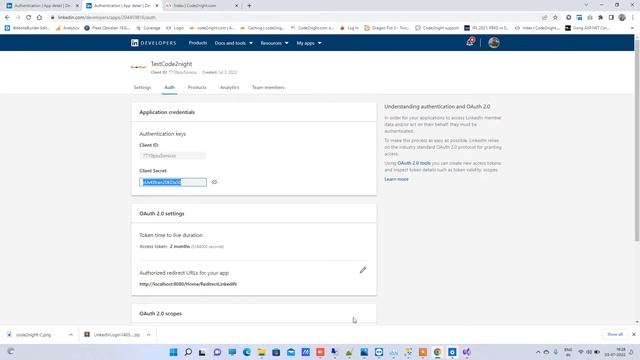
Task: Open the Analytics tab
Action: tap(229, 87)
